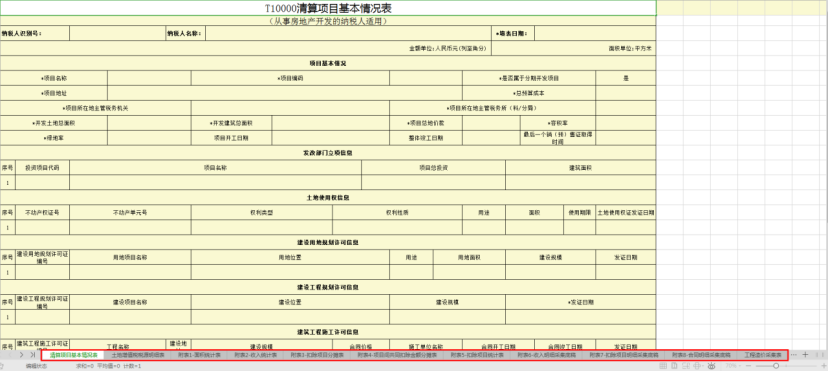828x372 pixels.
Task: Open the 70% zoom level dropdown
Action: [733, 366]
